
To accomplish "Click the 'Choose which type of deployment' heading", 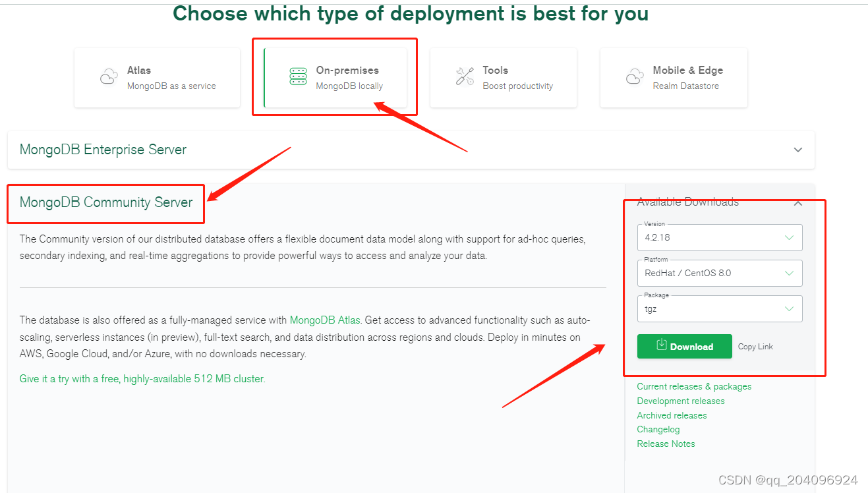I will 411,13.
